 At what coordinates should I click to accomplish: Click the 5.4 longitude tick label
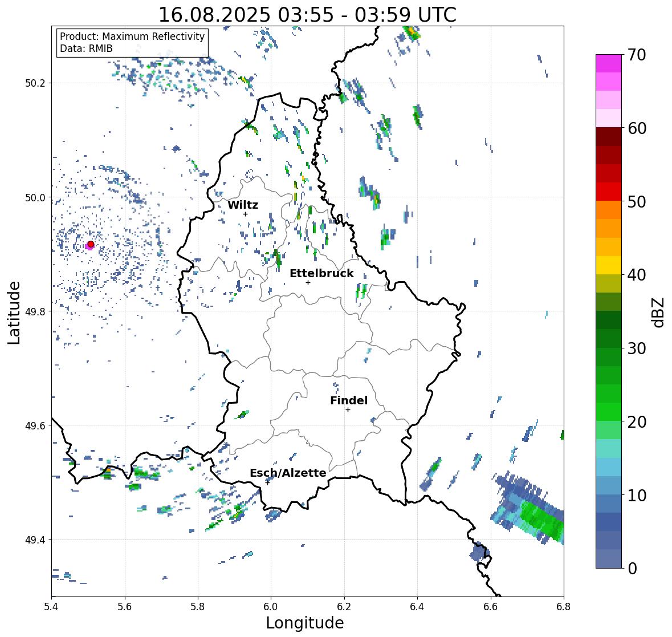(x=51, y=606)
